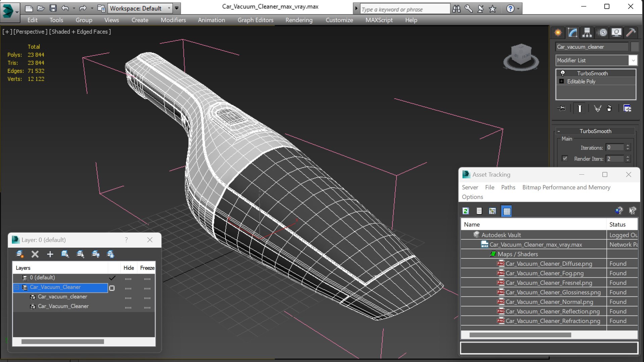This screenshot has width=644, height=362.
Task: Expand the Modifier List dropdown
Action: tap(633, 60)
